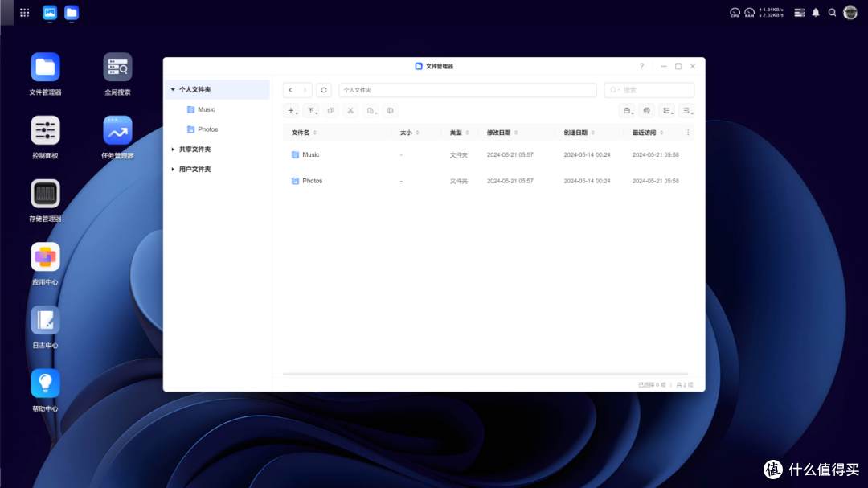Image resolution: width=868 pixels, height=488 pixels.
Task: Click Music row's 文件夹 type cell
Action: (458, 155)
